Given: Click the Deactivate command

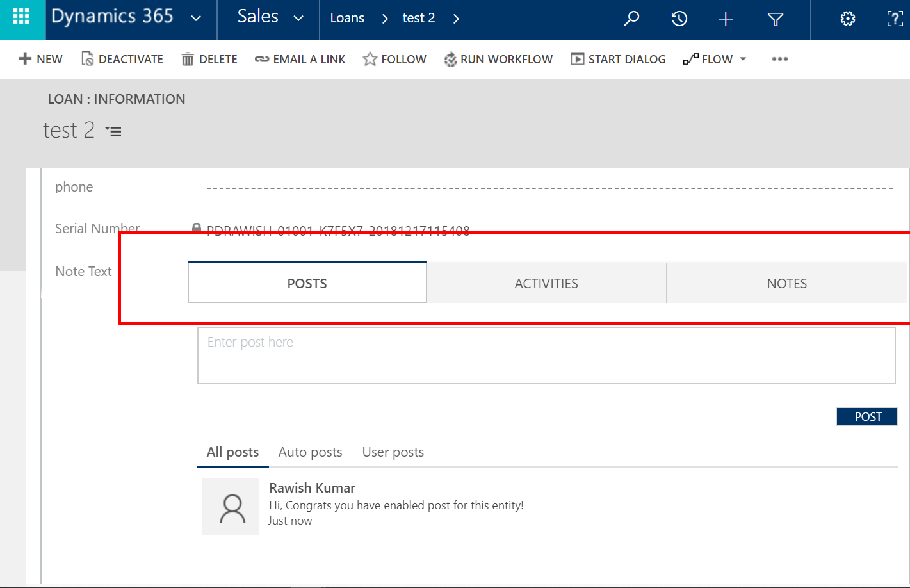Looking at the screenshot, I should 122,60.
